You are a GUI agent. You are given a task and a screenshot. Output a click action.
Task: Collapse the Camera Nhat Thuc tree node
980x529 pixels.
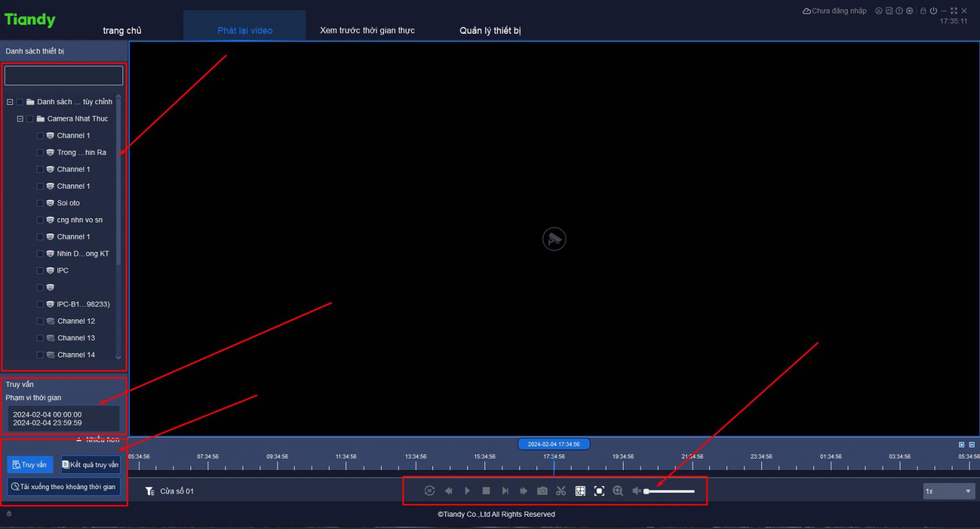point(20,118)
